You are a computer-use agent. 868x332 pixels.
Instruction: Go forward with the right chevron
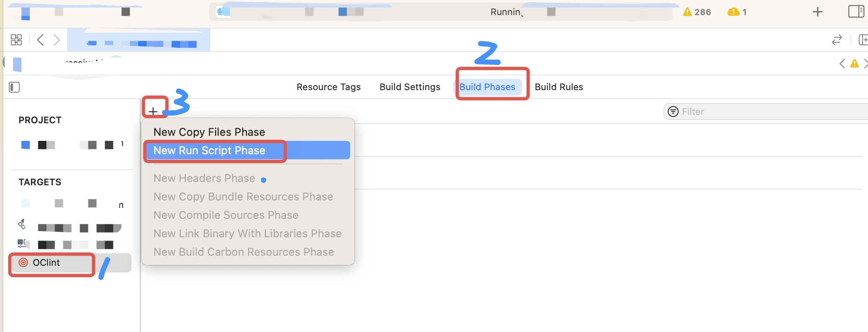[57, 40]
